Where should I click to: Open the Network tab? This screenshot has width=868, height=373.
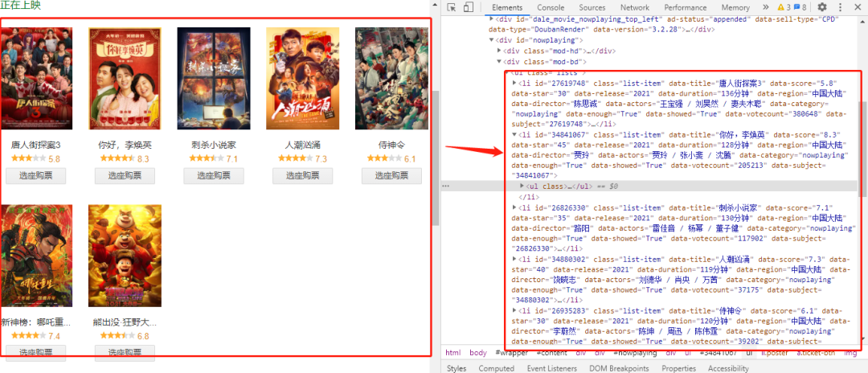[x=634, y=7]
